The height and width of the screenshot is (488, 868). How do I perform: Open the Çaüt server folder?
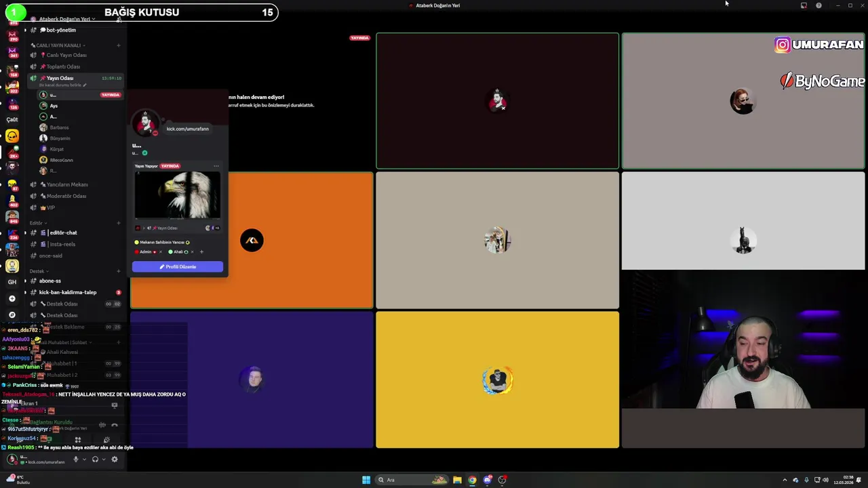coord(12,119)
